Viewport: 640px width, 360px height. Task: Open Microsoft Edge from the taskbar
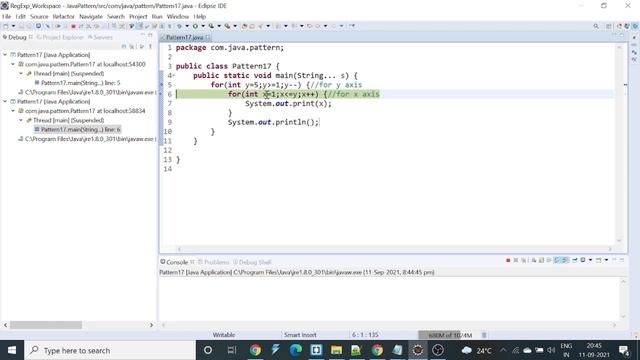[x=296, y=350]
